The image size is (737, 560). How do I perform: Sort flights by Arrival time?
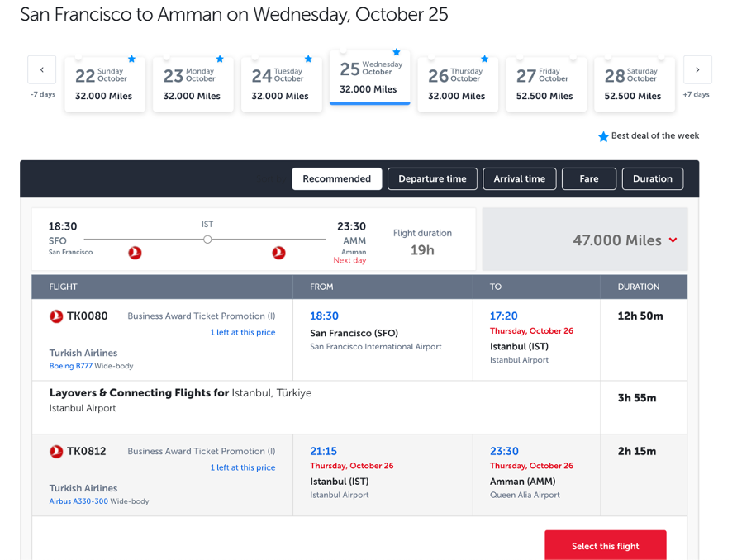pos(519,179)
